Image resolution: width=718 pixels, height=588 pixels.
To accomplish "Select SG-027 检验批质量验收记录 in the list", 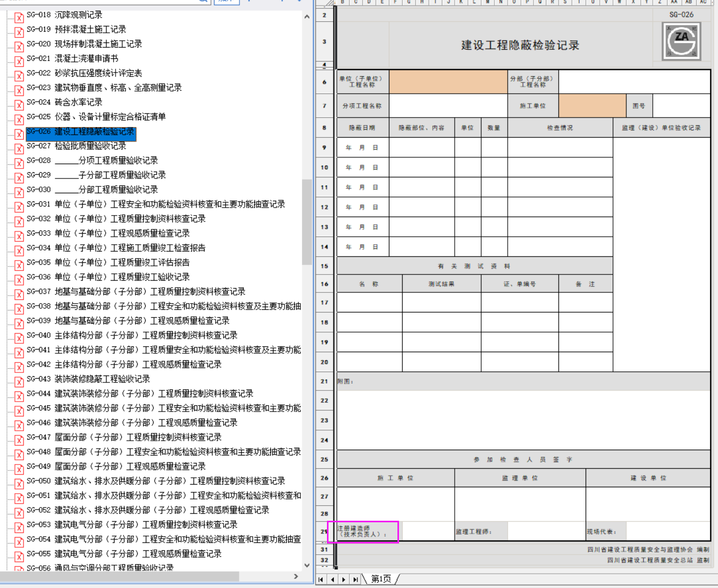I will pyautogui.click(x=90, y=146).
